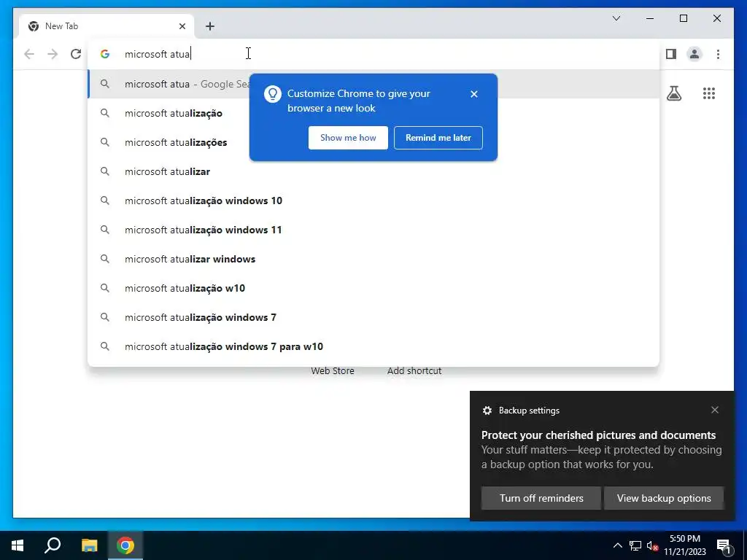Open the tab search chevron

tap(616, 18)
